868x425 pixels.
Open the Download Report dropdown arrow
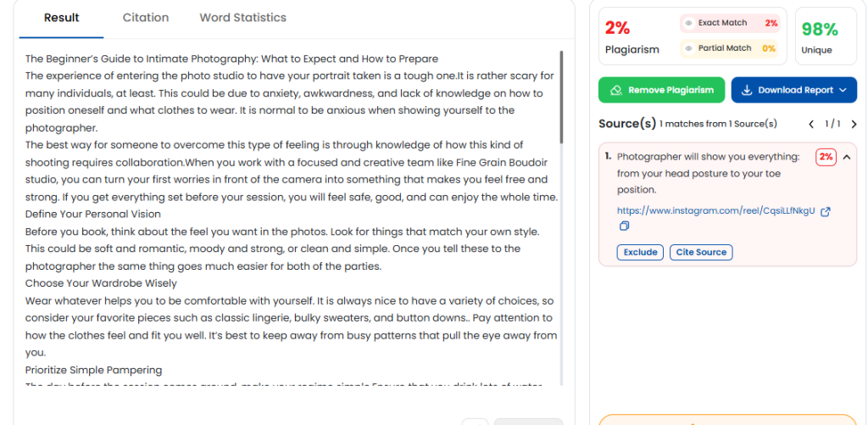(843, 90)
